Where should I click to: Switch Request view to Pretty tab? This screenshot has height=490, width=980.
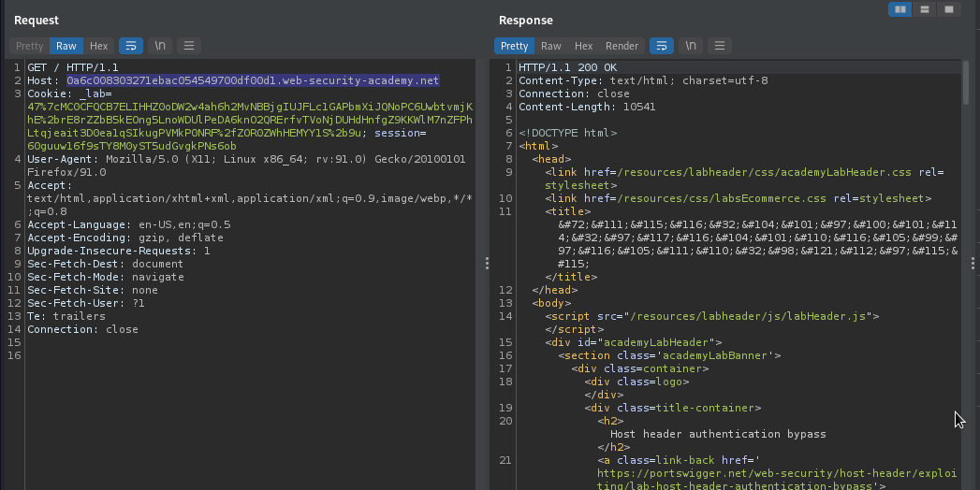[x=29, y=46]
